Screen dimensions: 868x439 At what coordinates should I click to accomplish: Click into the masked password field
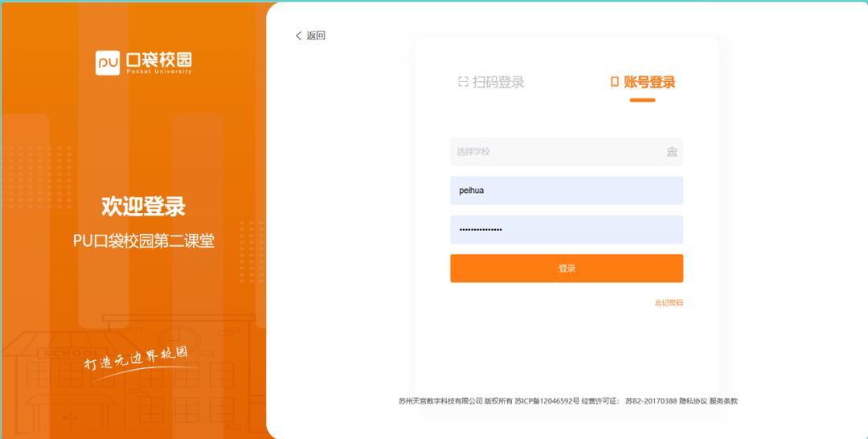click(566, 230)
